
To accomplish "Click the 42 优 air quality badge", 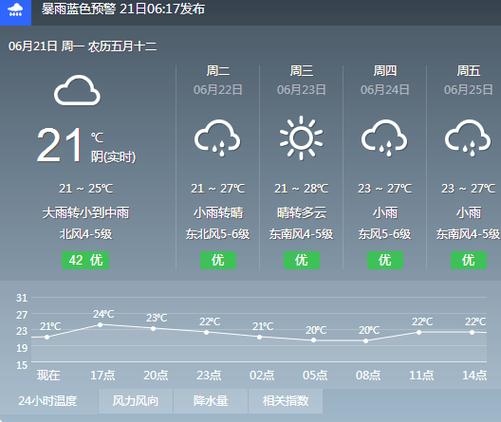I will point(86,260).
